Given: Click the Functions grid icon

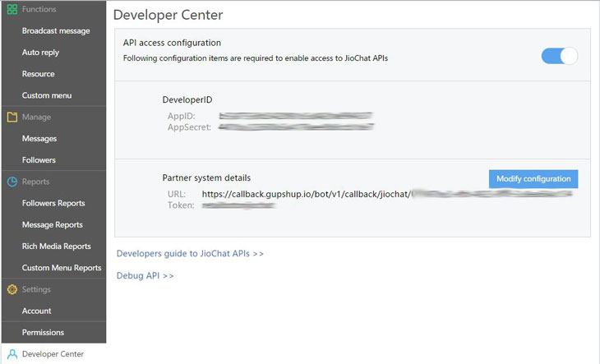Looking at the screenshot, I should pyautogui.click(x=12, y=9).
